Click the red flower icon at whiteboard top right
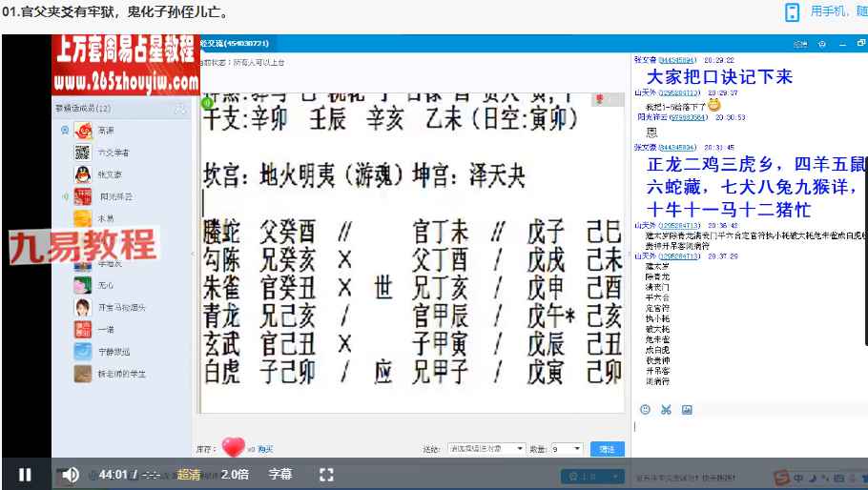The height and width of the screenshot is (490, 868). [600, 99]
